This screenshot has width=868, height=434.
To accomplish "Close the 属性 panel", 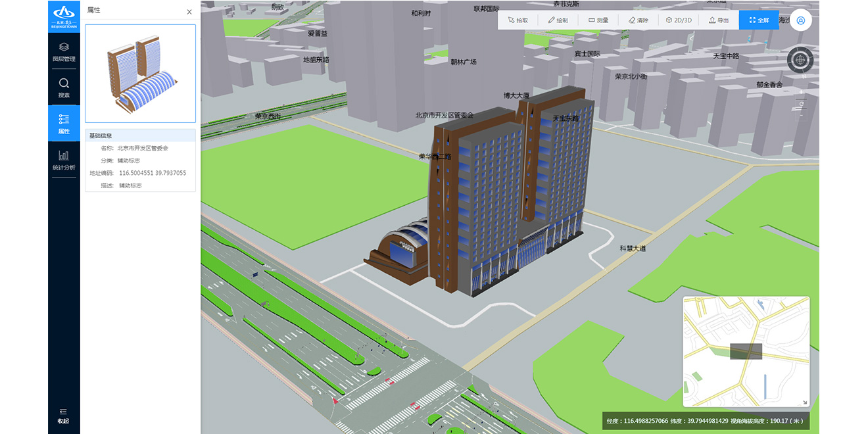I will coord(189,12).
